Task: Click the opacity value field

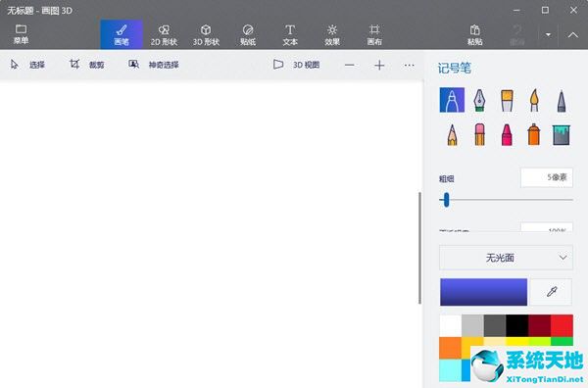Action: coord(547,227)
